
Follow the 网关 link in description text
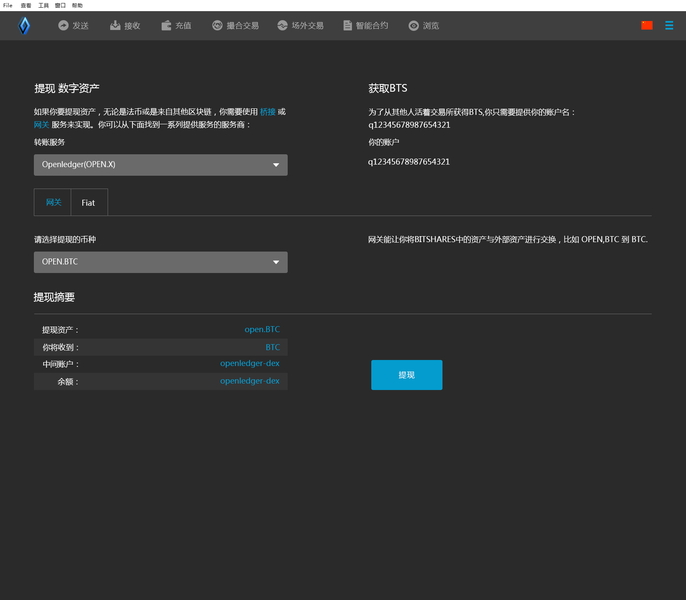coord(41,125)
